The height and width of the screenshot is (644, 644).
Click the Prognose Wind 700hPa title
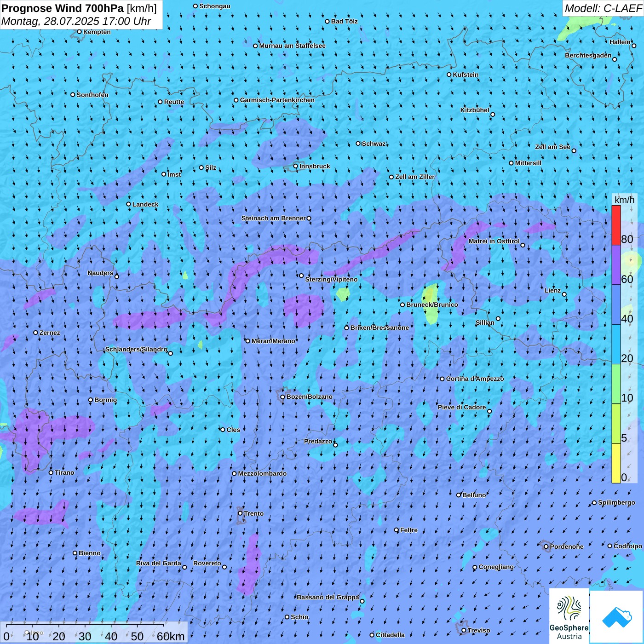click(79, 8)
